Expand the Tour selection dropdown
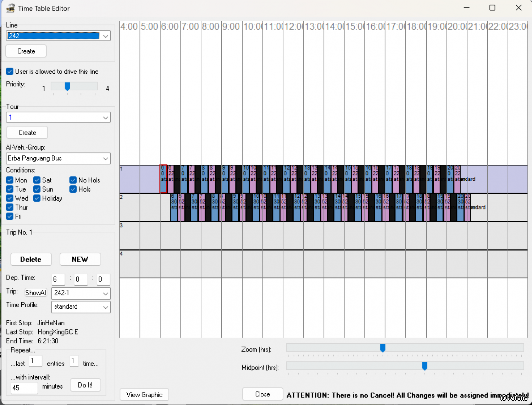This screenshot has height=405, width=532. [x=105, y=118]
